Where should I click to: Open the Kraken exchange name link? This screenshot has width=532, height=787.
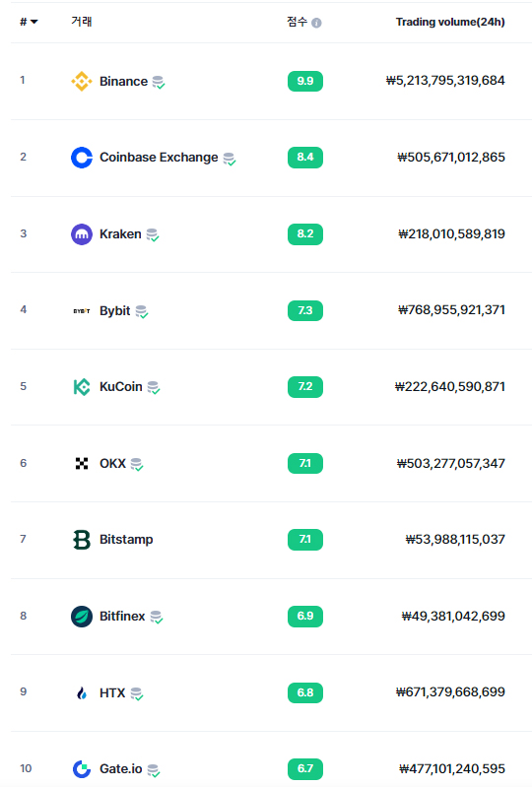click(x=120, y=234)
